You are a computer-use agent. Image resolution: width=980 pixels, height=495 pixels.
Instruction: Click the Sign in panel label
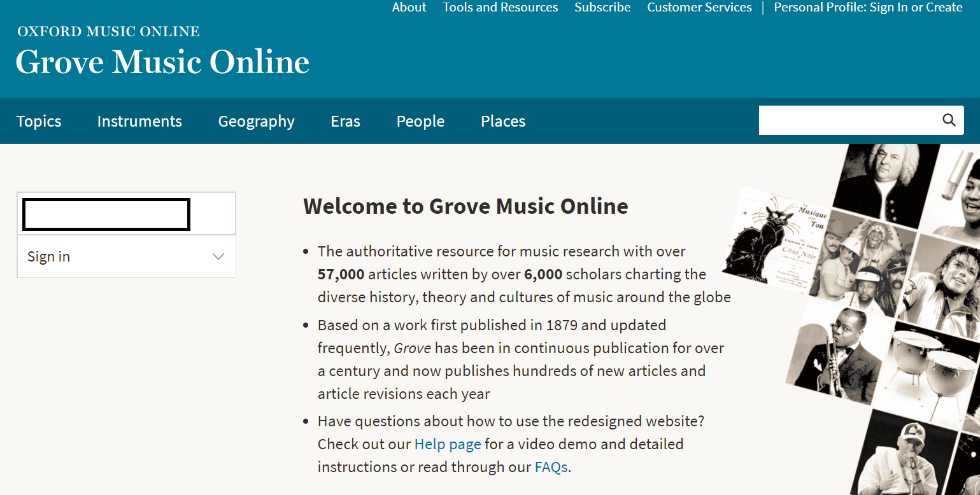(x=48, y=256)
